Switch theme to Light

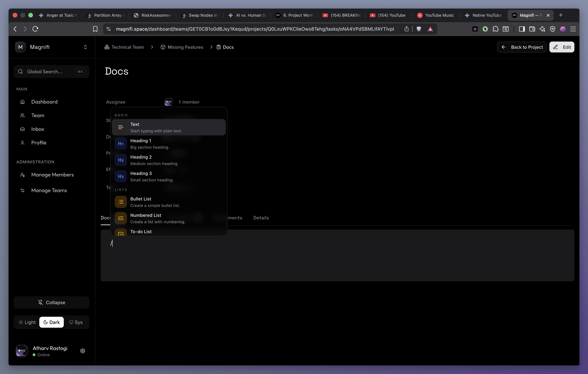27,322
